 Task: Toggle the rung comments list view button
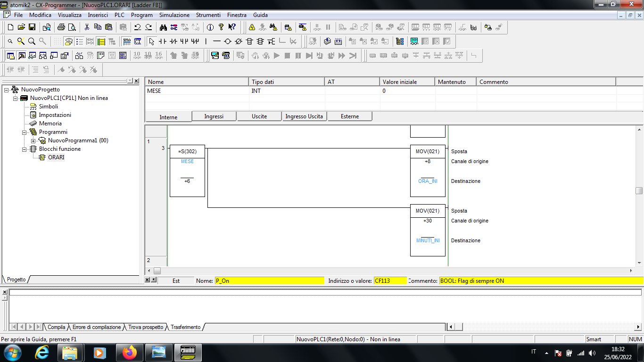pos(80,41)
